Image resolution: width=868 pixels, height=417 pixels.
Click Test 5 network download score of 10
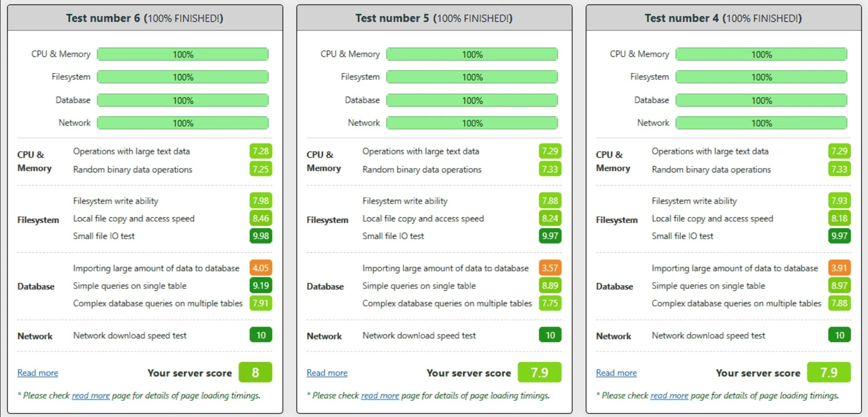click(x=550, y=335)
